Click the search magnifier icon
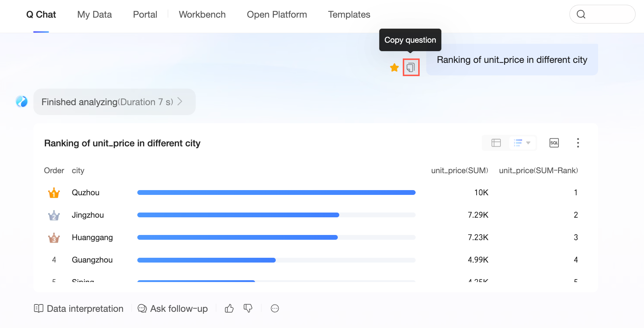Screen dimensions: 644x328 (x=581, y=14)
